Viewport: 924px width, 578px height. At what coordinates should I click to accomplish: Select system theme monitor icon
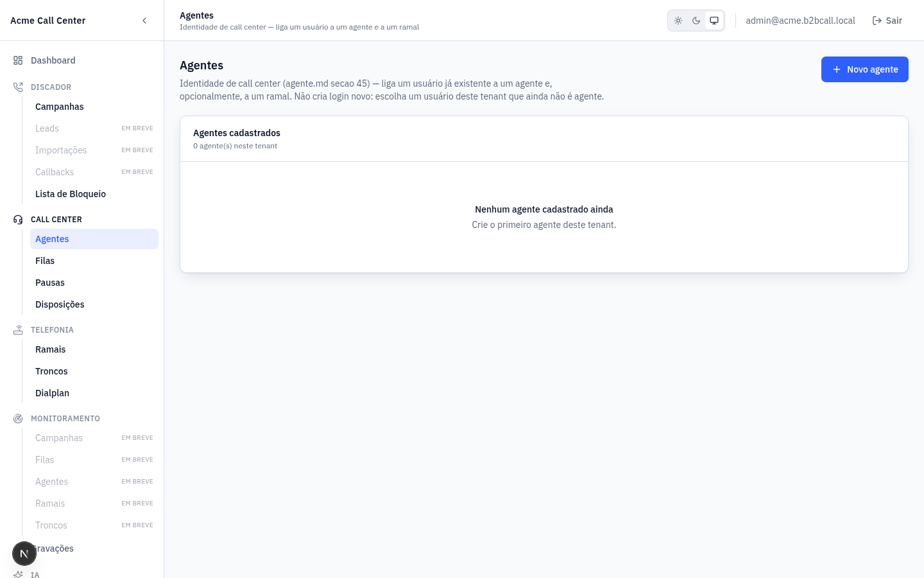click(714, 21)
